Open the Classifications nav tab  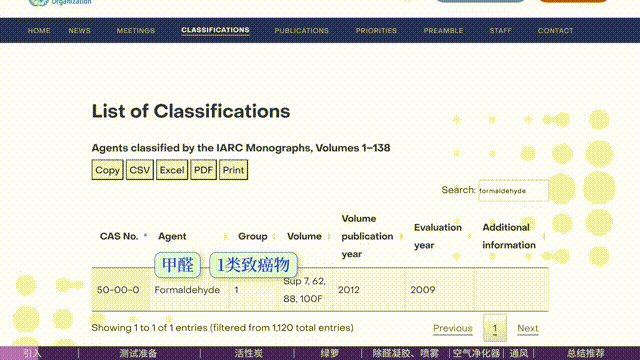(215, 30)
